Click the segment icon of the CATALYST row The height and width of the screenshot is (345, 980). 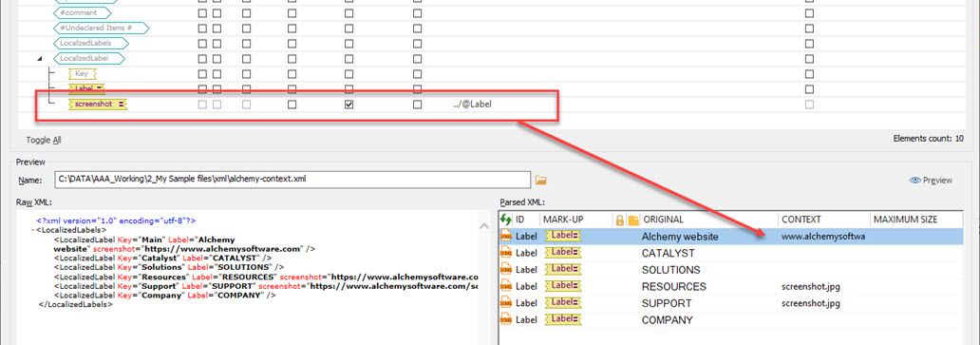pos(506,254)
